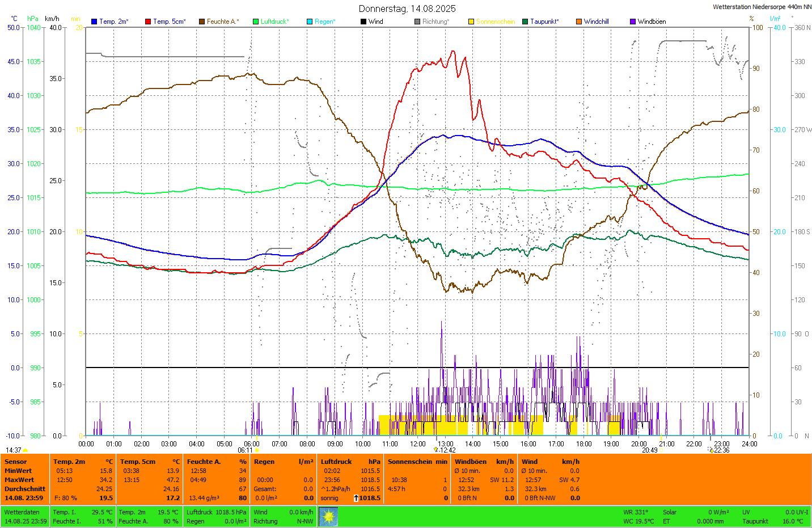Toggle the Regen series legend label

(325, 22)
